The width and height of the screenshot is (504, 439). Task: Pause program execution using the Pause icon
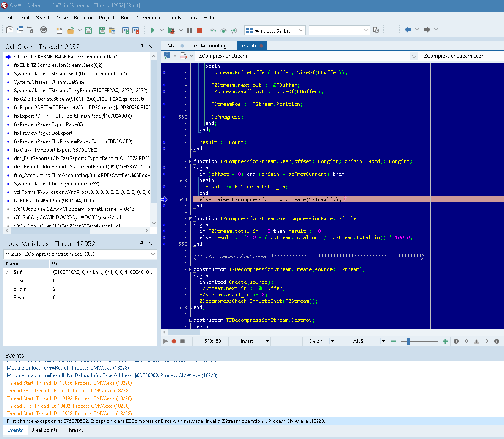pyautogui.click(x=189, y=30)
